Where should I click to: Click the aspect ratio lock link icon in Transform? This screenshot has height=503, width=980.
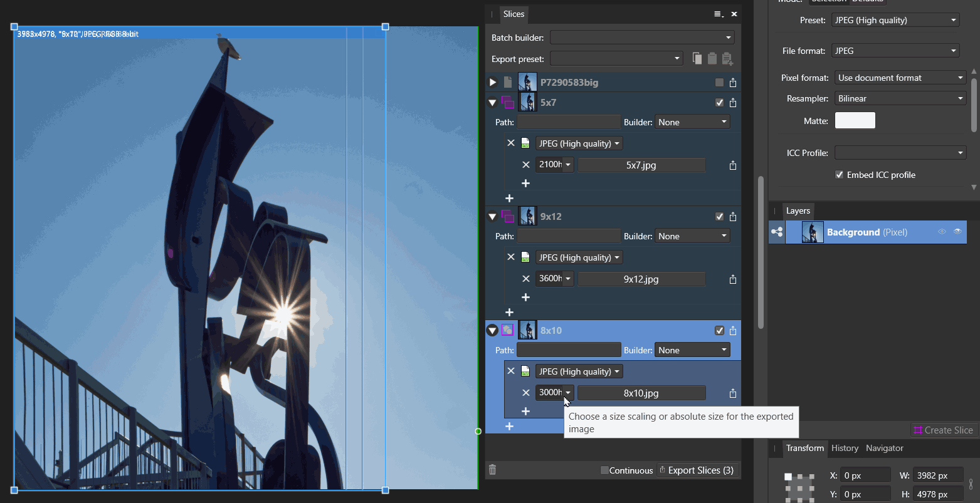tap(971, 484)
